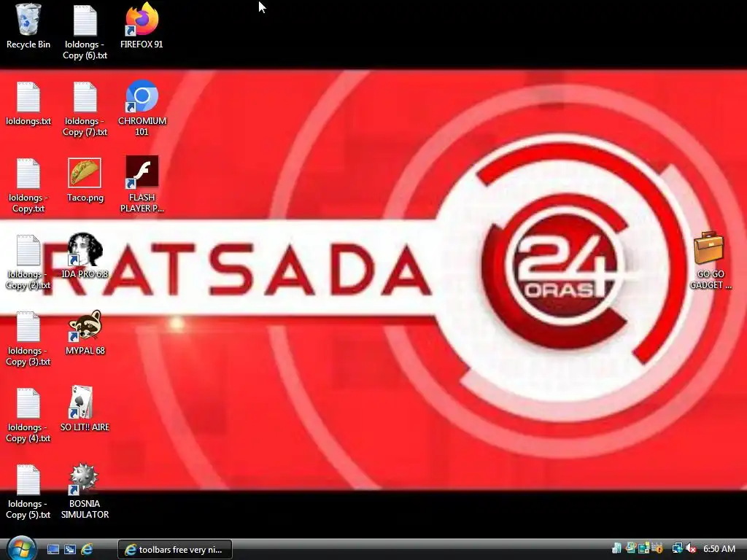
Task: Select loldongs - Copy (7).txt icon
Action: [85, 109]
